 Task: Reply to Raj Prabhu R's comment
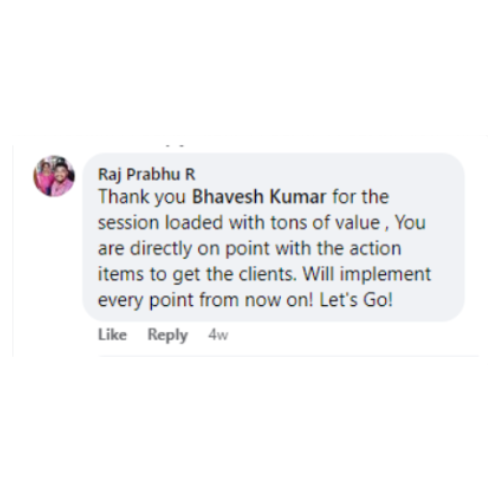click(168, 335)
